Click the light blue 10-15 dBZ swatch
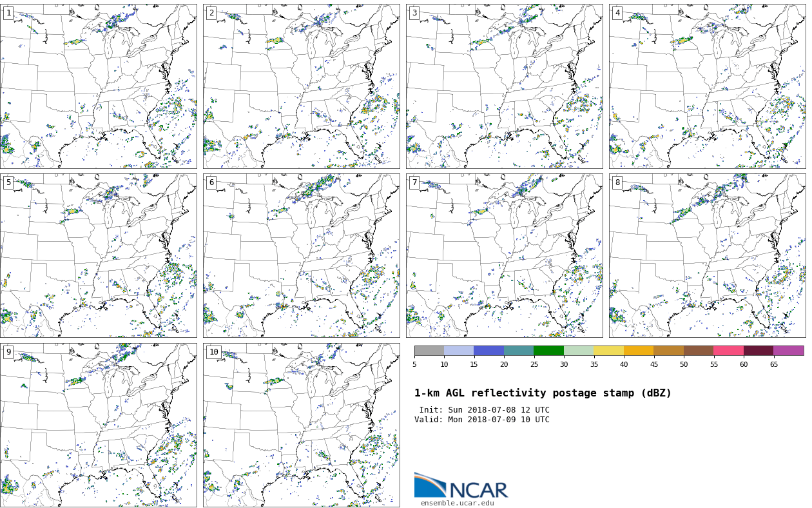 (459, 351)
